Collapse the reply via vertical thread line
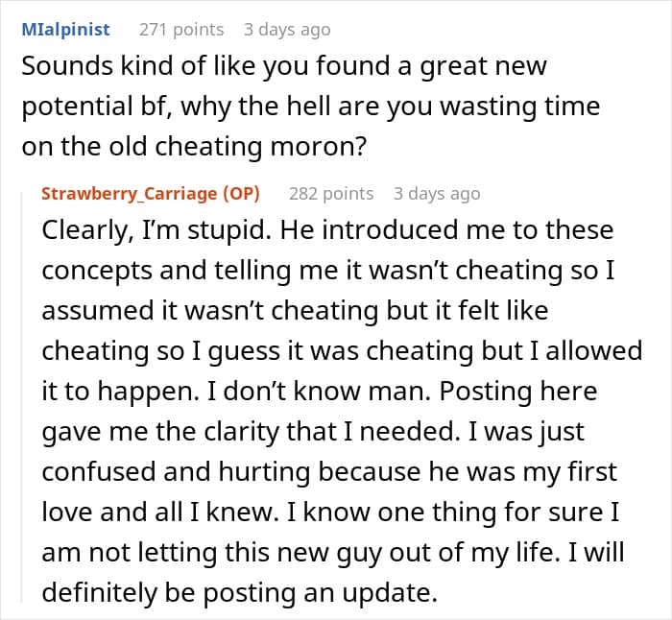Screen dimensions: 672x620 [22, 397]
